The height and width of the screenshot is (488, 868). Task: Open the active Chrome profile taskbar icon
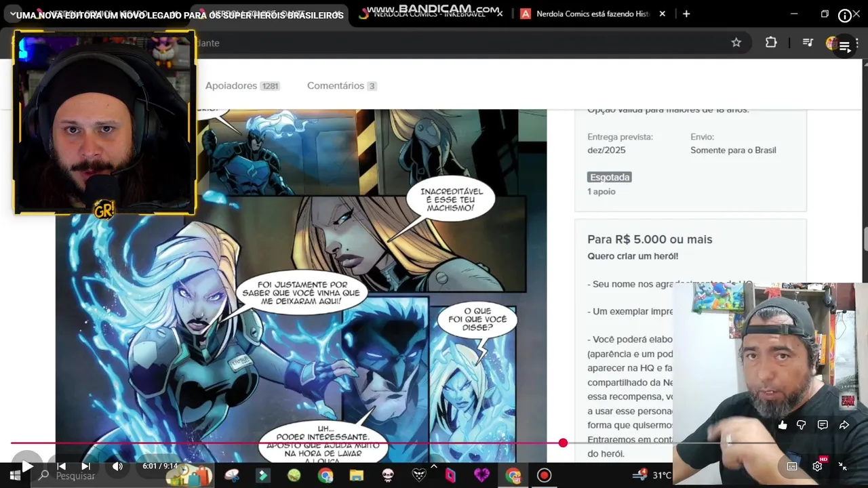point(513,476)
